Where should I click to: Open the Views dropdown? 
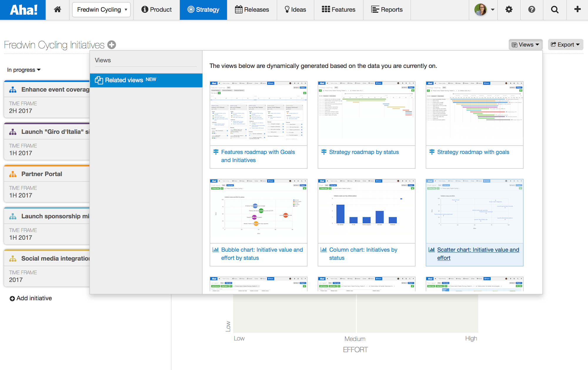tap(525, 44)
